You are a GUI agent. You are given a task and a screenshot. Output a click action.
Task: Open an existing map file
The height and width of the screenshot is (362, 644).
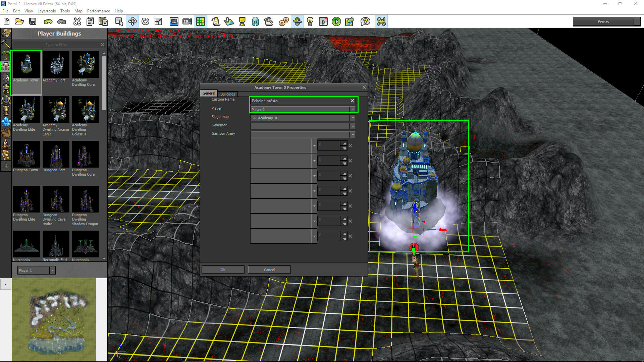click(19, 22)
